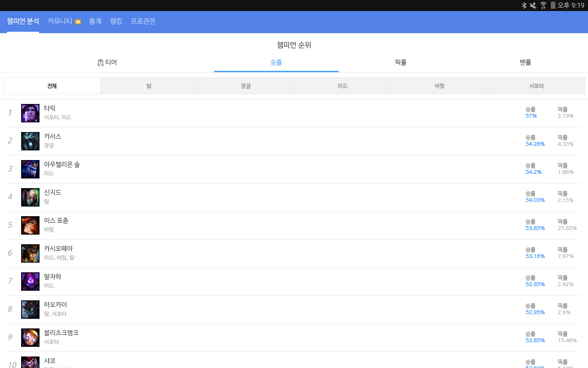Select the 밴률 ranking tab
The image size is (588, 368).
click(526, 62)
